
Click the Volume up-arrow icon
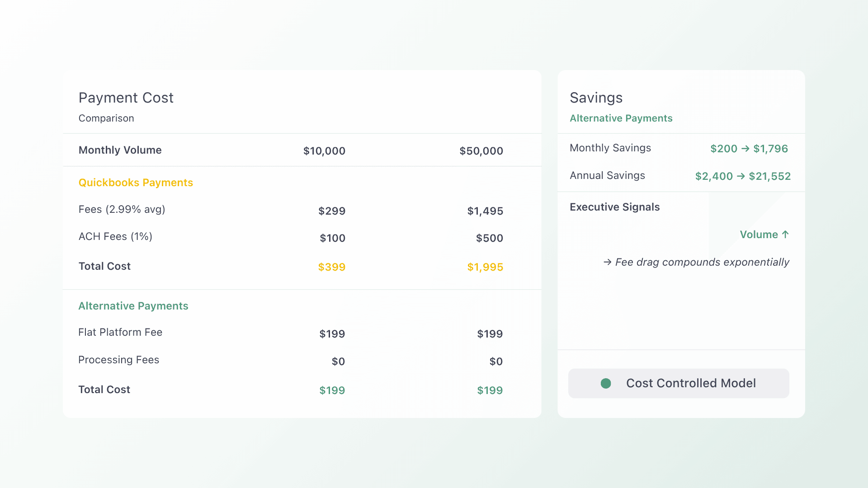point(785,235)
